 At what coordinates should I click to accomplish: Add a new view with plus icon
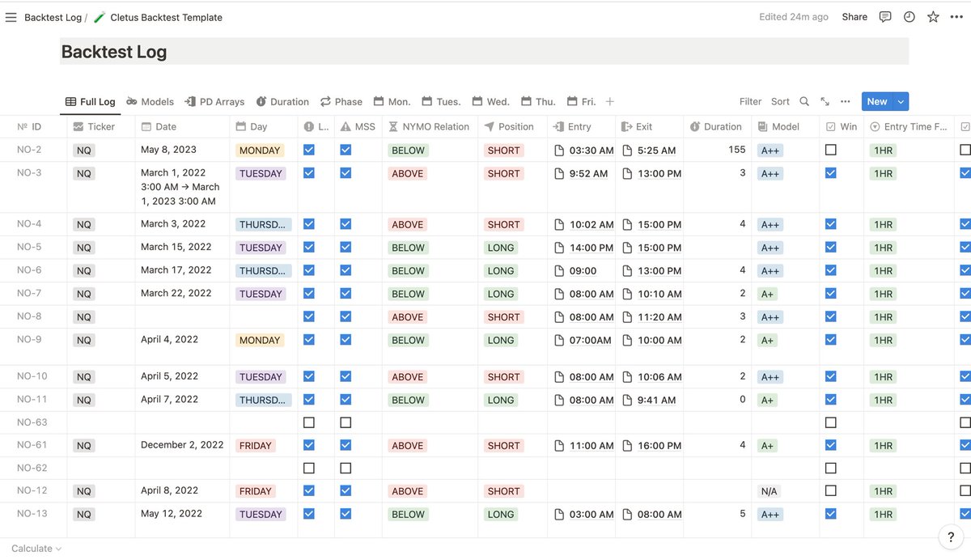[610, 101]
